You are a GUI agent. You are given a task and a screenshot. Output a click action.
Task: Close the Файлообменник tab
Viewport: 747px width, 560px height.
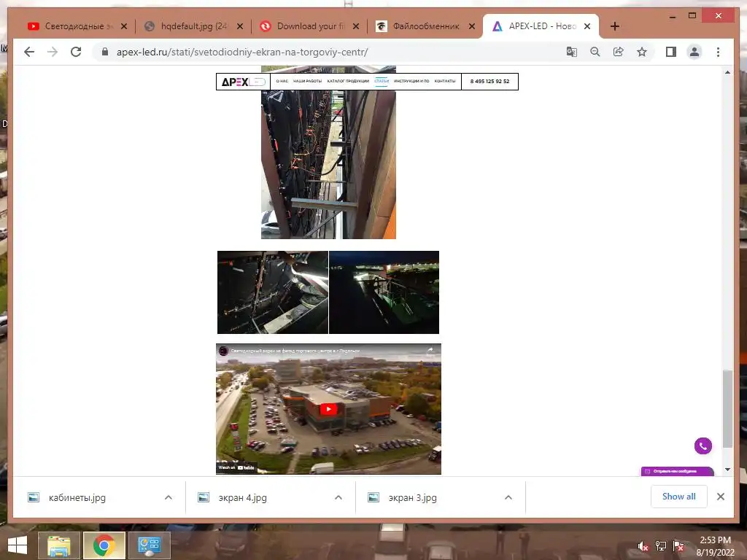point(472,26)
